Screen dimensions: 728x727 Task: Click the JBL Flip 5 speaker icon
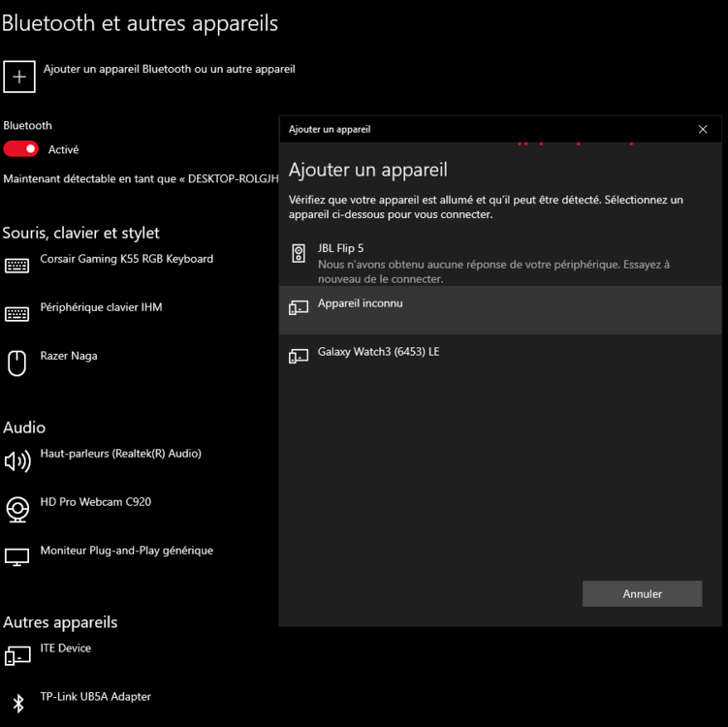[299, 254]
